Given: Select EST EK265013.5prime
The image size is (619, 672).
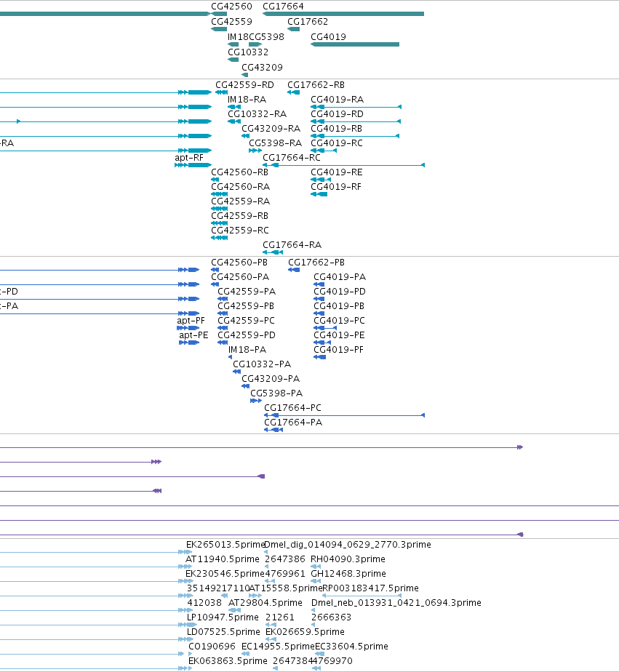Looking at the screenshot, I should pyautogui.click(x=225, y=545).
